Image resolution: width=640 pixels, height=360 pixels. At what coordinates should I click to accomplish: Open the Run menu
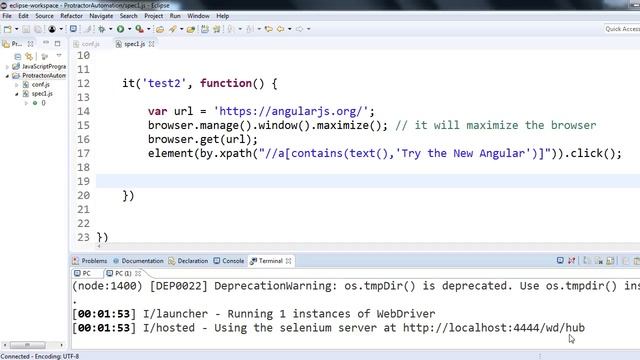pyautogui.click(x=175, y=16)
